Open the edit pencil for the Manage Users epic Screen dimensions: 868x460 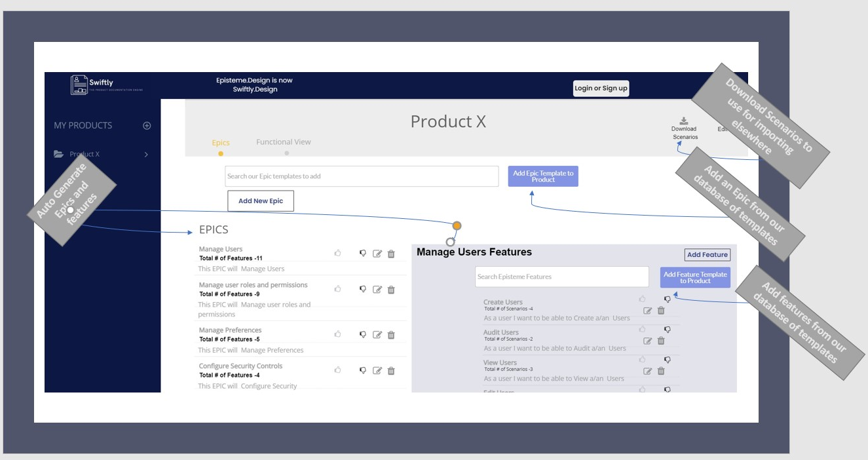point(377,252)
